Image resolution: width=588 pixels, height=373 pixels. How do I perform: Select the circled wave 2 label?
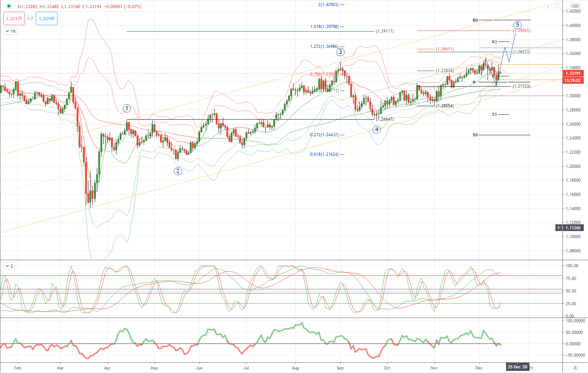(178, 171)
